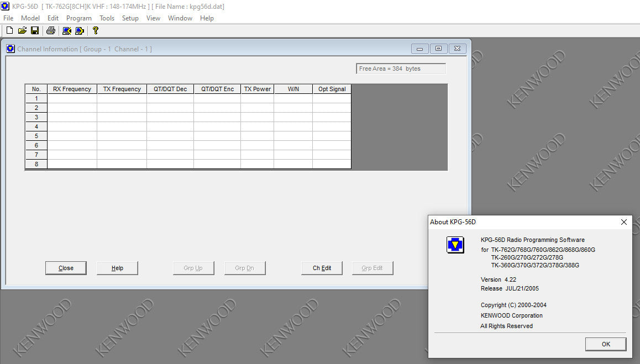This screenshot has height=364, width=640.
Task: Read data from radio icon
Action: click(x=66, y=30)
